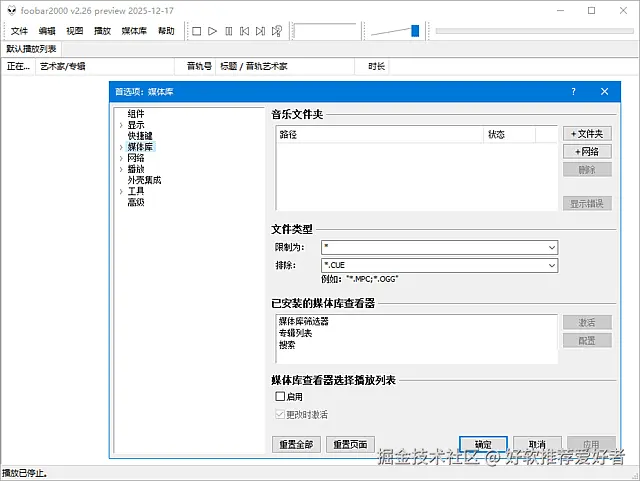Open the 文件 menu
The height and width of the screenshot is (481, 640).
(19, 31)
